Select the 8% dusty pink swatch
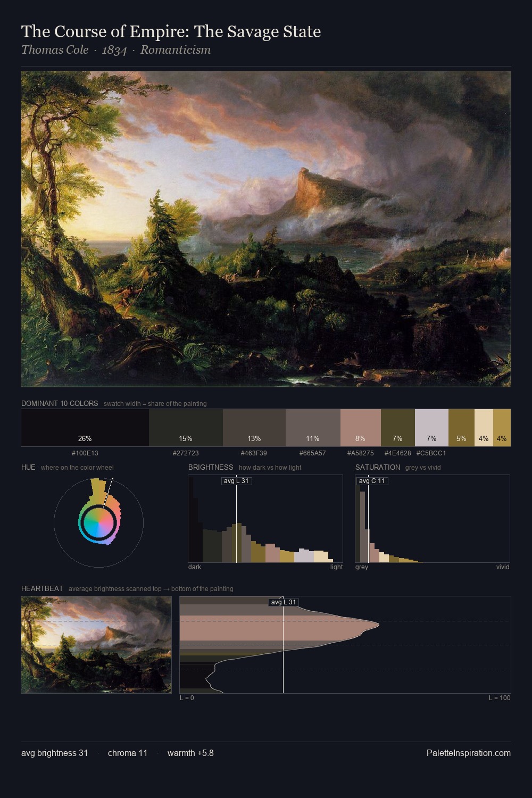The height and width of the screenshot is (798, 532). tap(360, 428)
